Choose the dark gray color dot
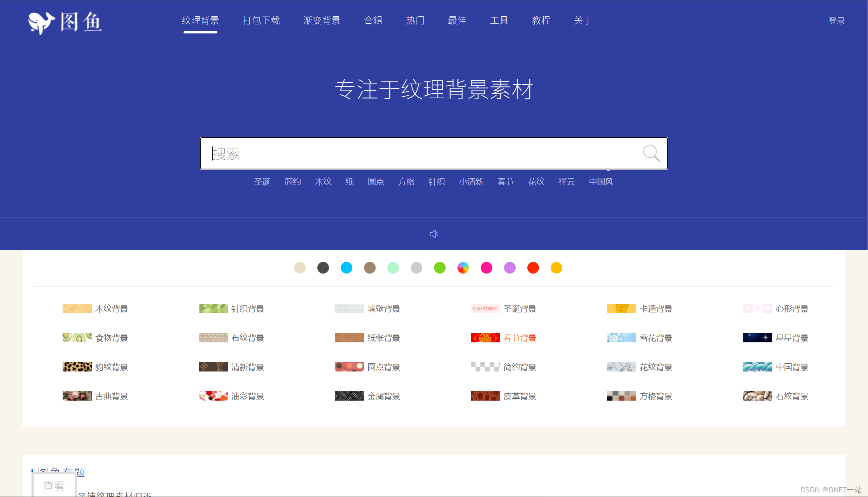The width and height of the screenshot is (868, 497). pos(323,268)
